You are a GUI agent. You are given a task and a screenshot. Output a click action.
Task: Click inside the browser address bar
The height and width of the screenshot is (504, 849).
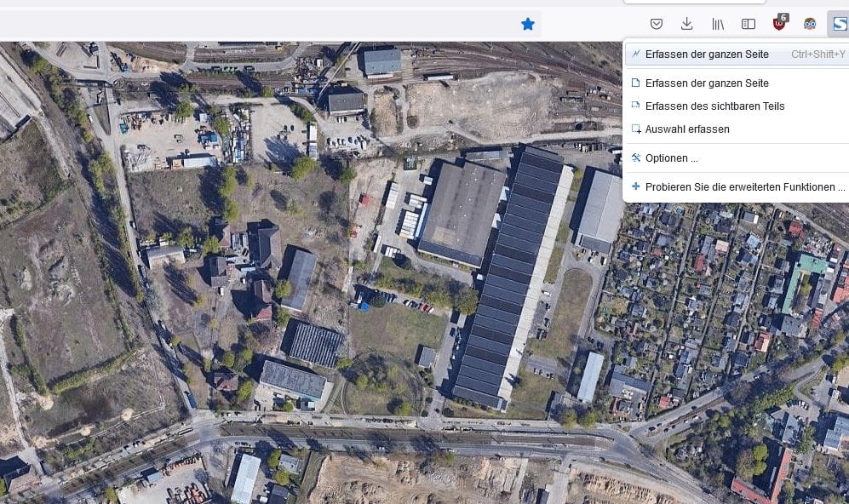255,24
